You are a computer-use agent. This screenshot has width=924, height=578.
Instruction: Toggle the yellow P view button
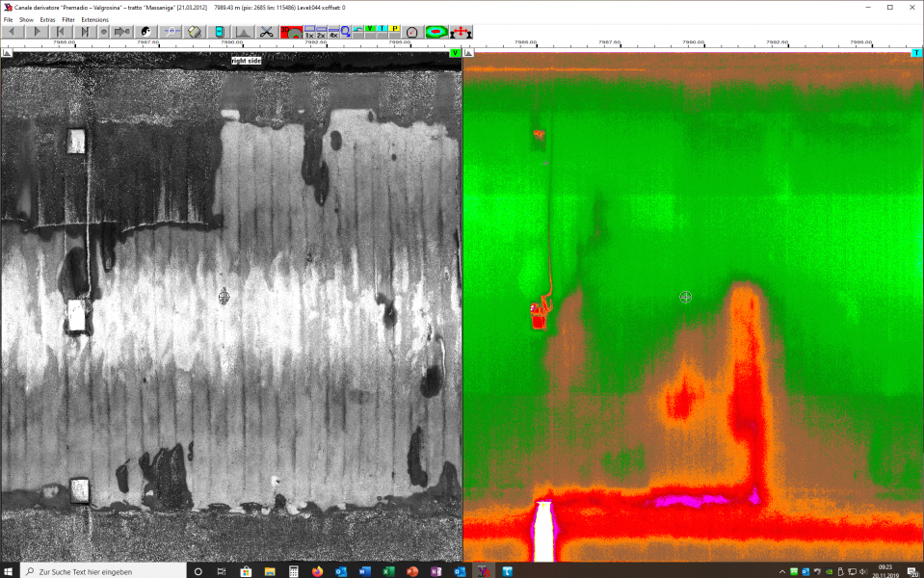tap(395, 29)
